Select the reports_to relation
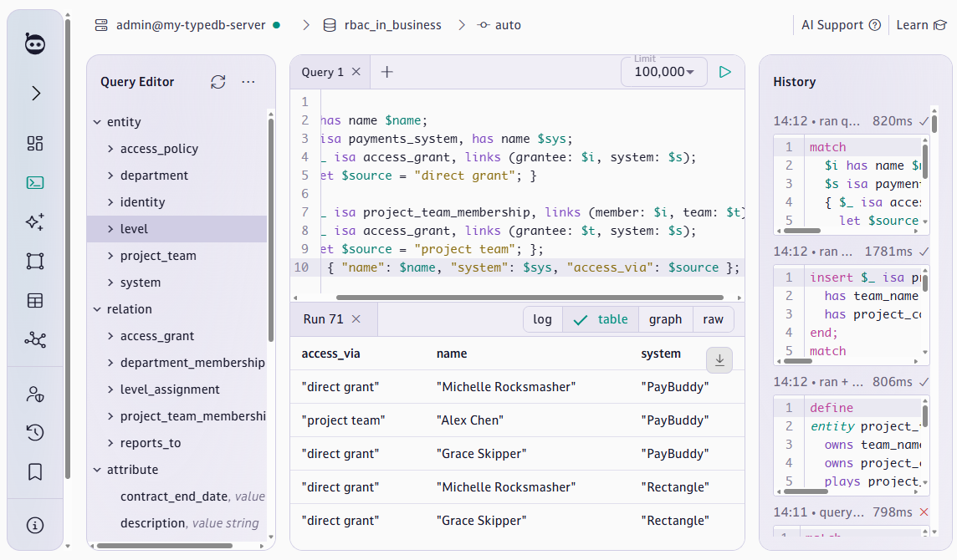 pyautogui.click(x=177, y=443)
